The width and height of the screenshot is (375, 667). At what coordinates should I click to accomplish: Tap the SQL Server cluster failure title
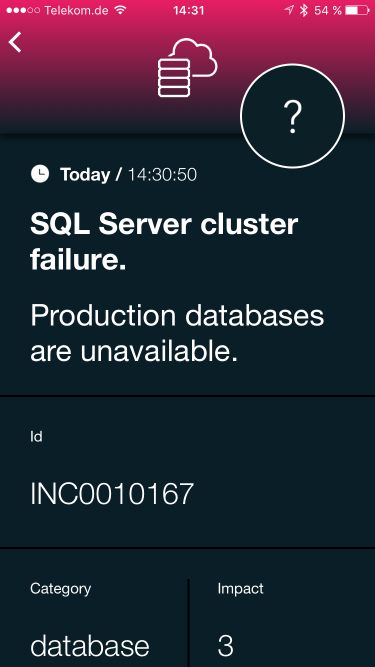(x=164, y=242)
